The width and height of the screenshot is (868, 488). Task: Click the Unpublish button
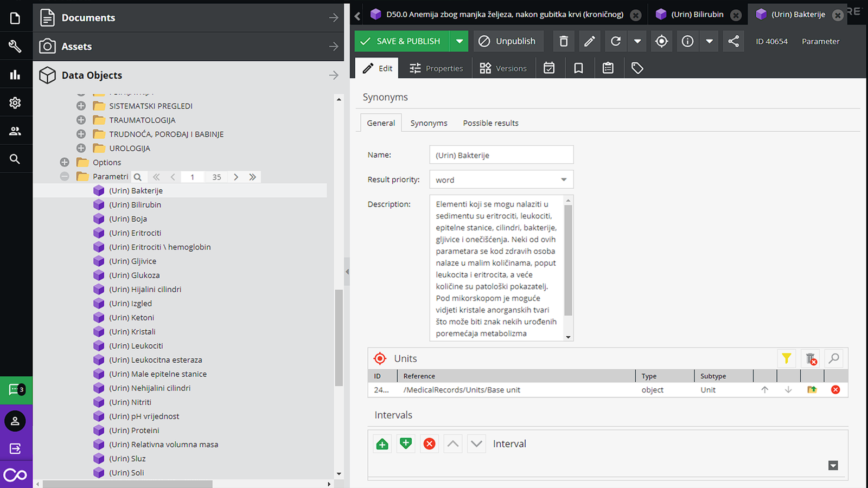[508, 41]
